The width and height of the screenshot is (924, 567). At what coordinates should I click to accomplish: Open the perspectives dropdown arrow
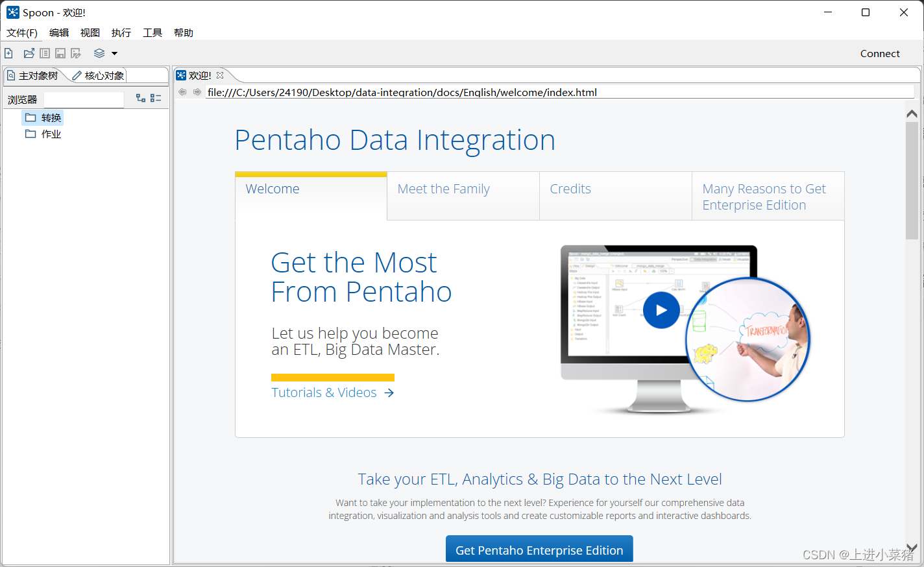pos(115,53)
